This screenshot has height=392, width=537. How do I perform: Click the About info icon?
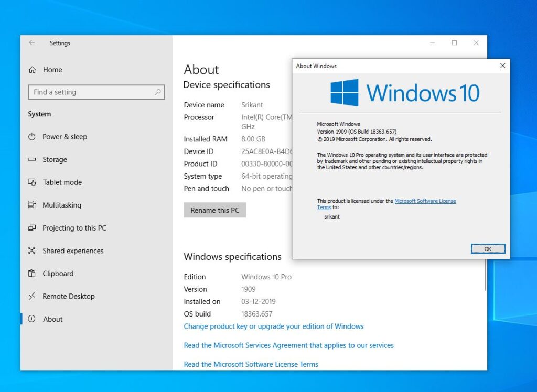click(x=32, y=319)
